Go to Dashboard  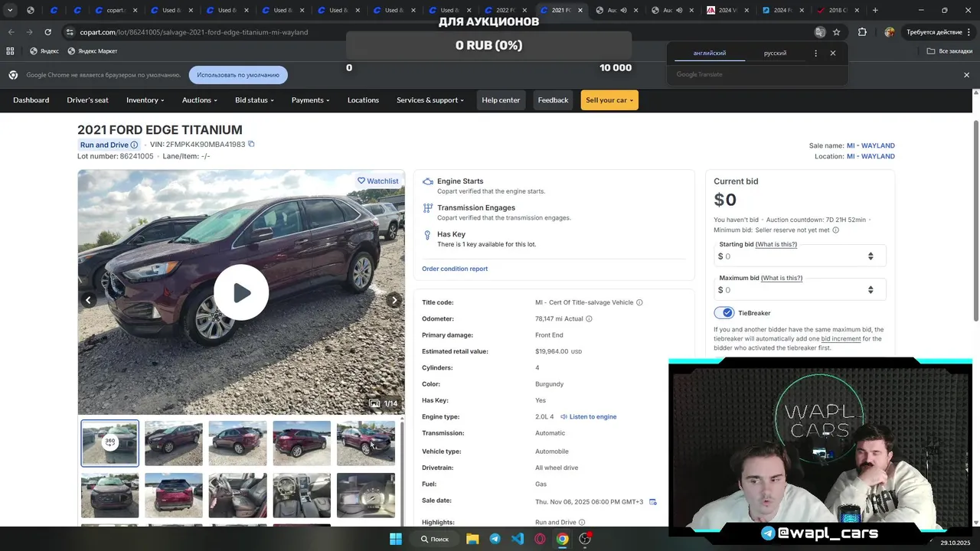31,100
